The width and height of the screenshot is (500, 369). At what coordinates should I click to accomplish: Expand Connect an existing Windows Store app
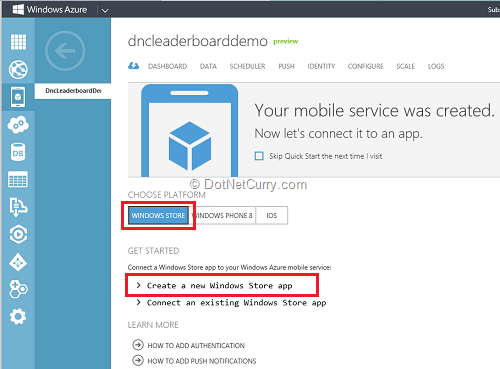point(231,303)
